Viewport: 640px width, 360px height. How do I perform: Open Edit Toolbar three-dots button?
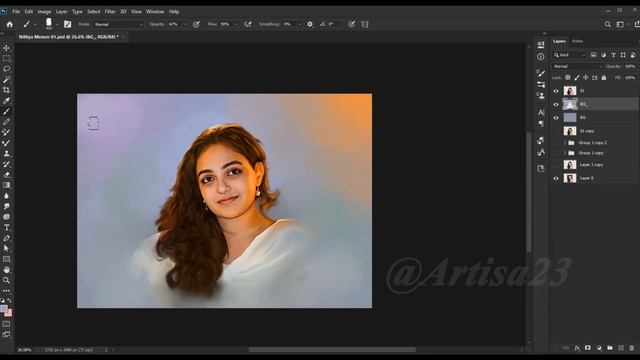tap(7, 291)
